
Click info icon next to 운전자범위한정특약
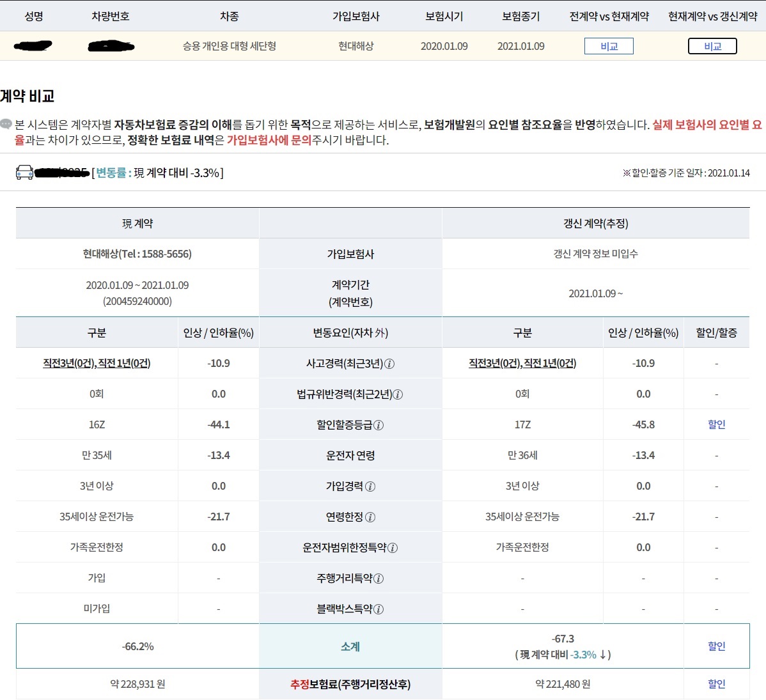point(393,548)
